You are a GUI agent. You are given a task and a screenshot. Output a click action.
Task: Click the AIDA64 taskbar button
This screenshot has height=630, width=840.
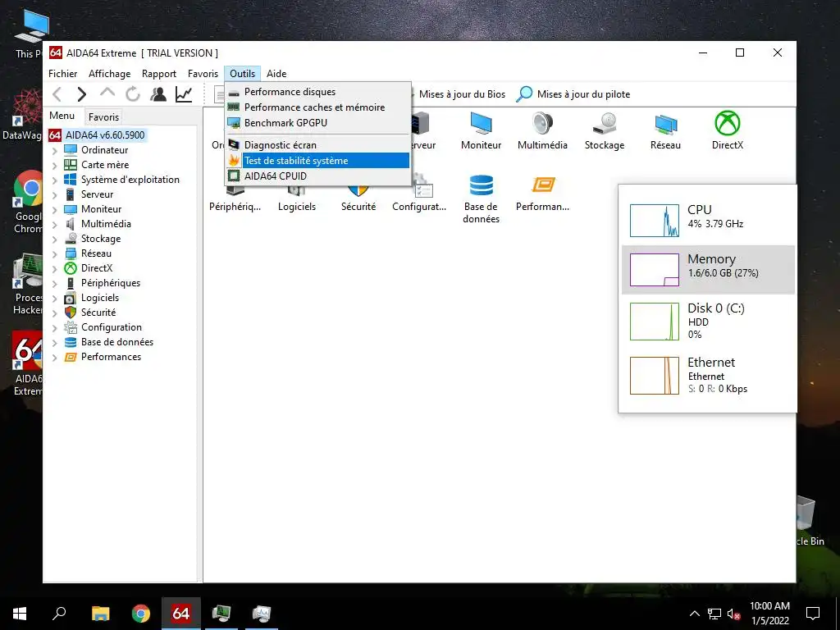coord(181,614)
